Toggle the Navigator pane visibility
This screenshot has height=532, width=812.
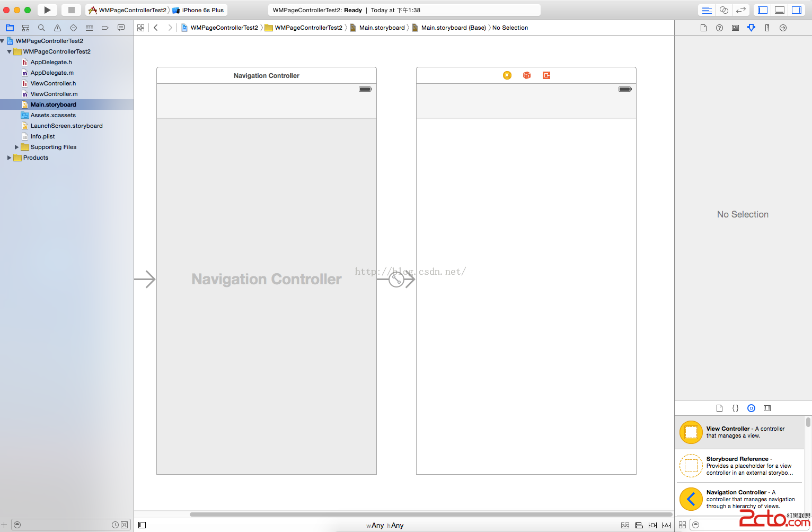(x=763, y=10)
